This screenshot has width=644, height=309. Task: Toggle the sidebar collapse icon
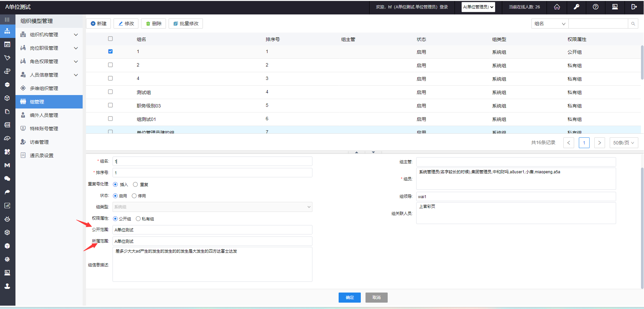coord(7,20)
